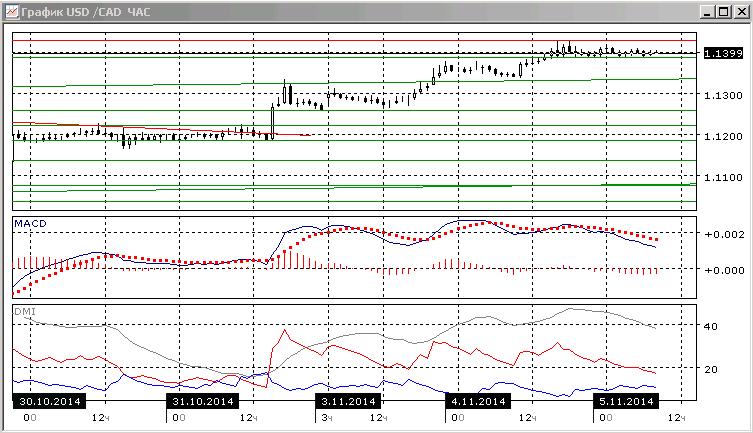Select the 4.11.2014 date marker
The image size is (753, 433).
[478, 401]
